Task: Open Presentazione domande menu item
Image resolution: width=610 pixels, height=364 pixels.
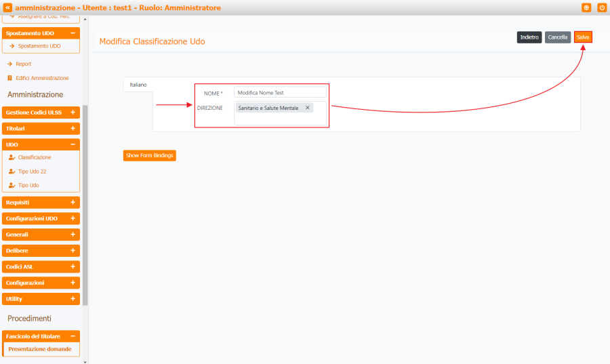Action: [x=39, y=349]
